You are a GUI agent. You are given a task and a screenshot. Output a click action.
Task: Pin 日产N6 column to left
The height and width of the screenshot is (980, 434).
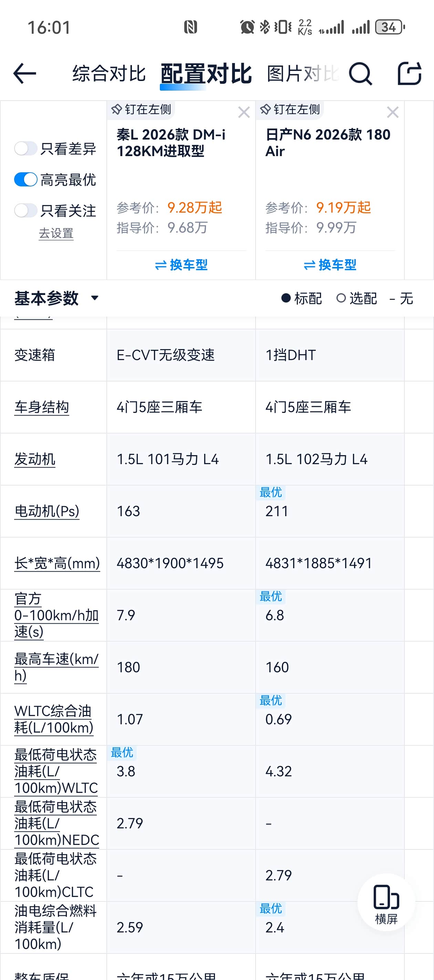[290, 110]
